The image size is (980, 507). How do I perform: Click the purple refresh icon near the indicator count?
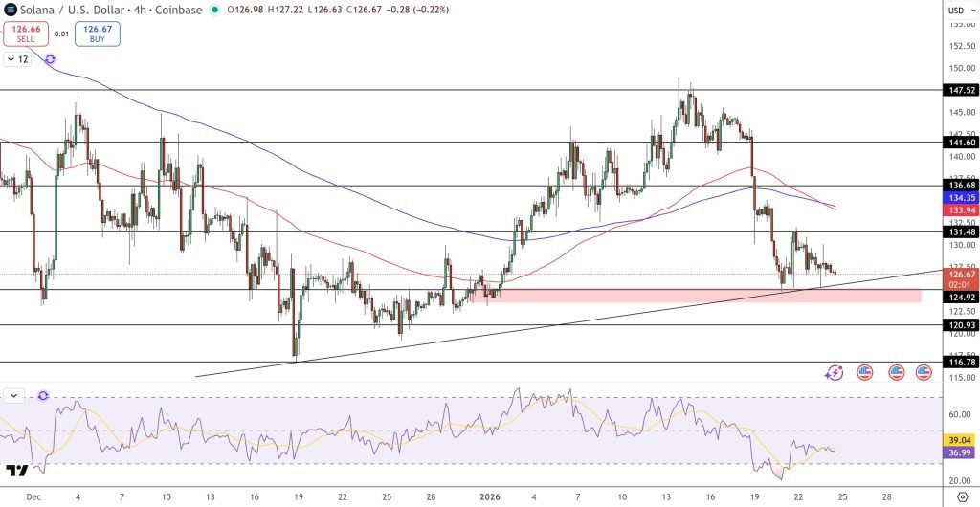point(50,59)
